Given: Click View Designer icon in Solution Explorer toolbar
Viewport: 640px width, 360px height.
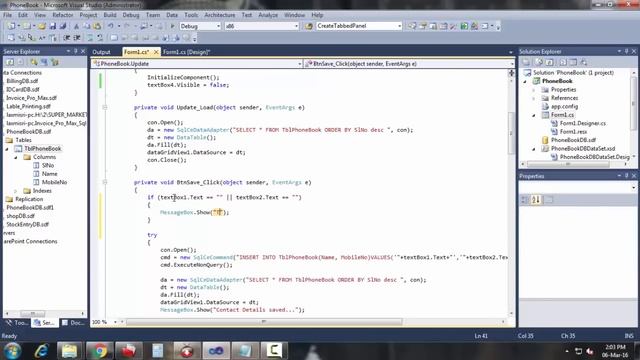Looking at the screenshot, I should (573, 62).
